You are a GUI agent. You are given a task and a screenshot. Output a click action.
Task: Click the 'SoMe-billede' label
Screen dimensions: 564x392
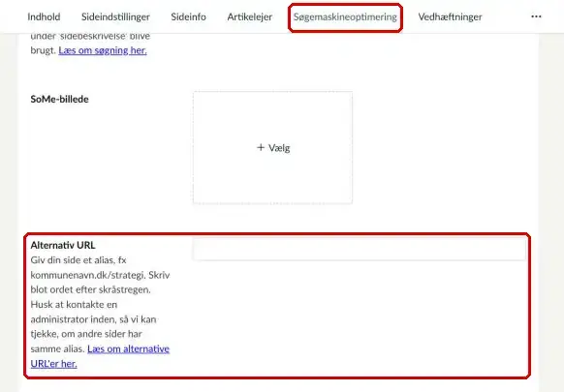pos(59,99)
